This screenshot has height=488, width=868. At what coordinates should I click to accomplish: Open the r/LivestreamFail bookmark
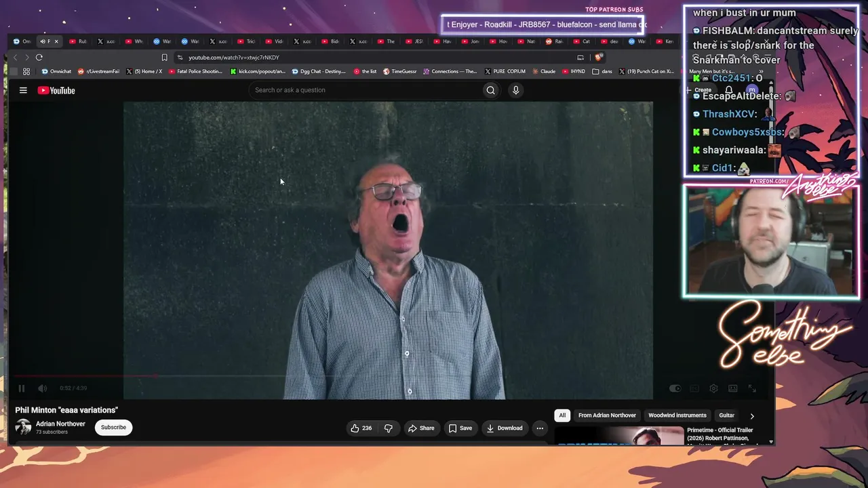click(x=99, y=71)
